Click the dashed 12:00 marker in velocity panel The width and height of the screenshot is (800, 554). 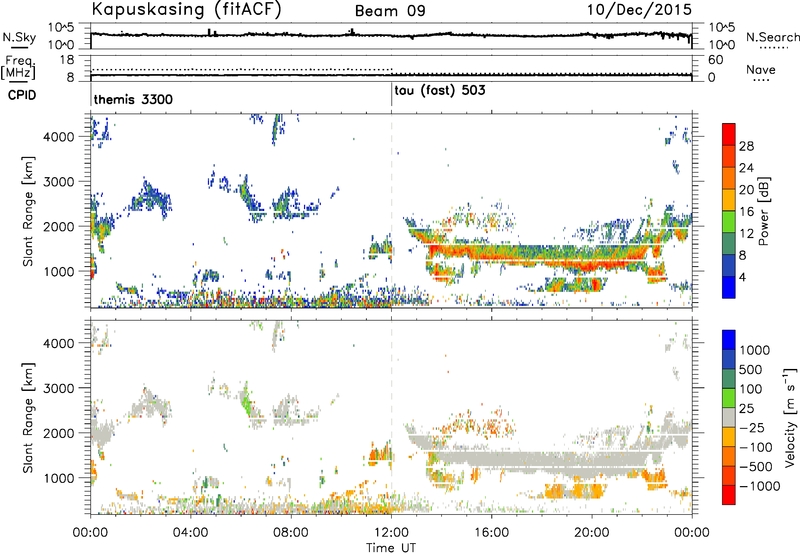coord(391,417)
